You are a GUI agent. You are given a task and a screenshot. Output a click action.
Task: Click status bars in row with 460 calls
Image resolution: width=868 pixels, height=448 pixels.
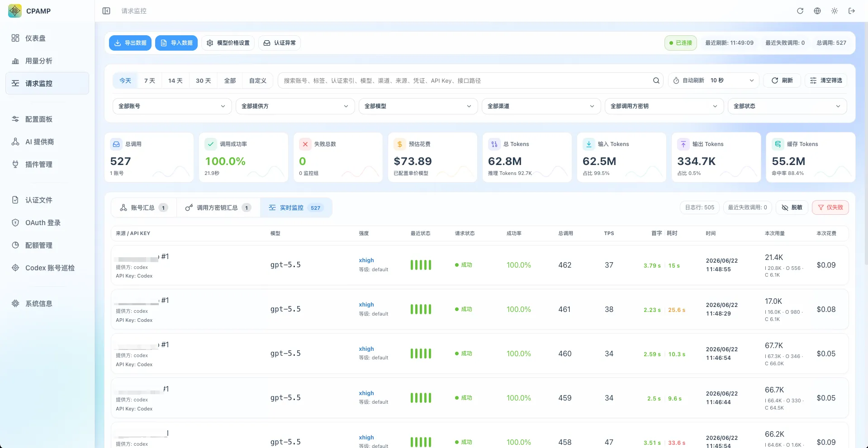pyautogui.click(x=421, y=354)
